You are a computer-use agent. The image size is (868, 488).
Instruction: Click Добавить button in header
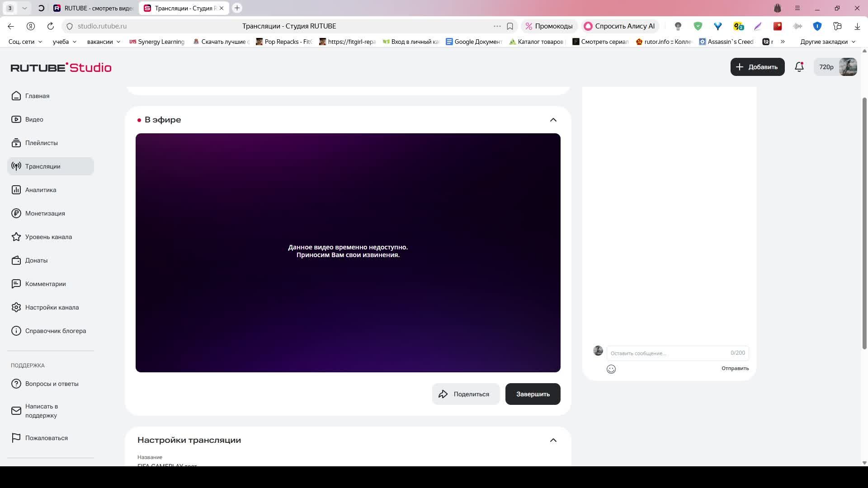tap(757, 67)
